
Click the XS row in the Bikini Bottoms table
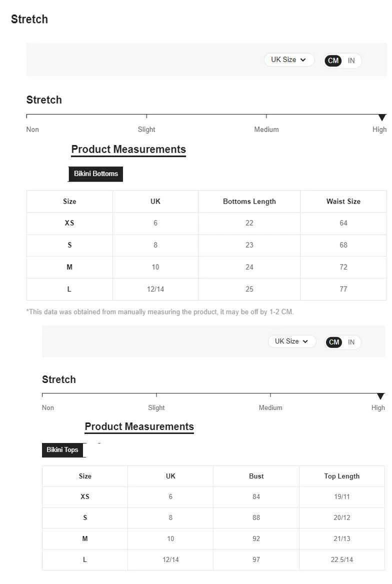206,223
